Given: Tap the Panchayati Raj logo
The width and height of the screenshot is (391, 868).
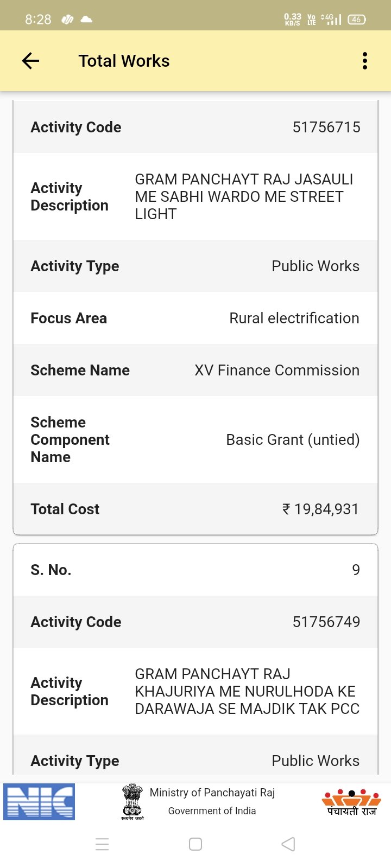Looking at the screenshot, I should point(351,802).
